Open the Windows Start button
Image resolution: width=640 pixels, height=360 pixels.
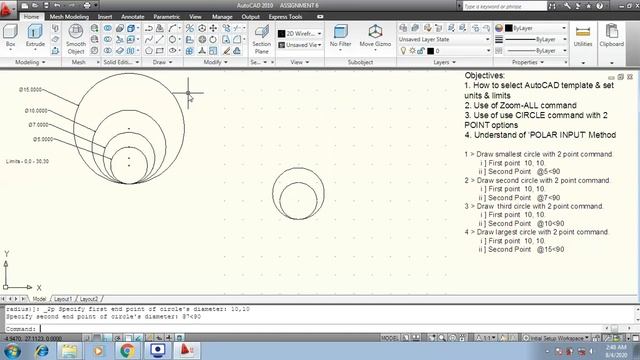point(12,351)
